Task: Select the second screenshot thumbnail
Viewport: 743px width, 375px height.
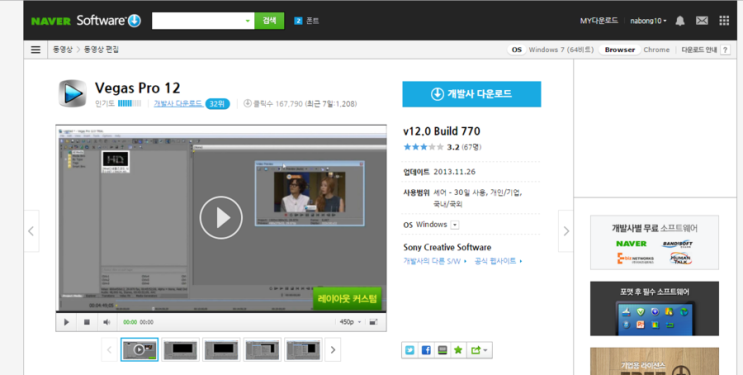Action: [181, 350]
